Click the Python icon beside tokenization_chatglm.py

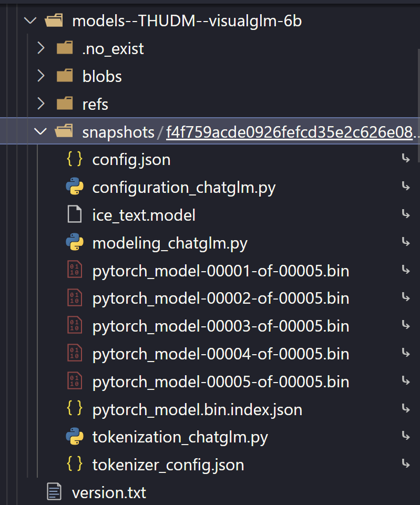75,437
